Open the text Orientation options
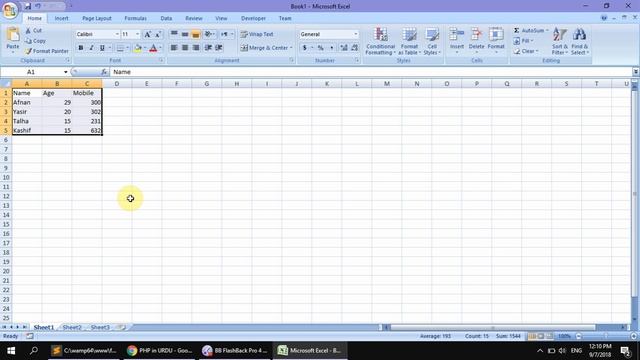Screen dimensions: 640x360 click(x=210, y=34)
